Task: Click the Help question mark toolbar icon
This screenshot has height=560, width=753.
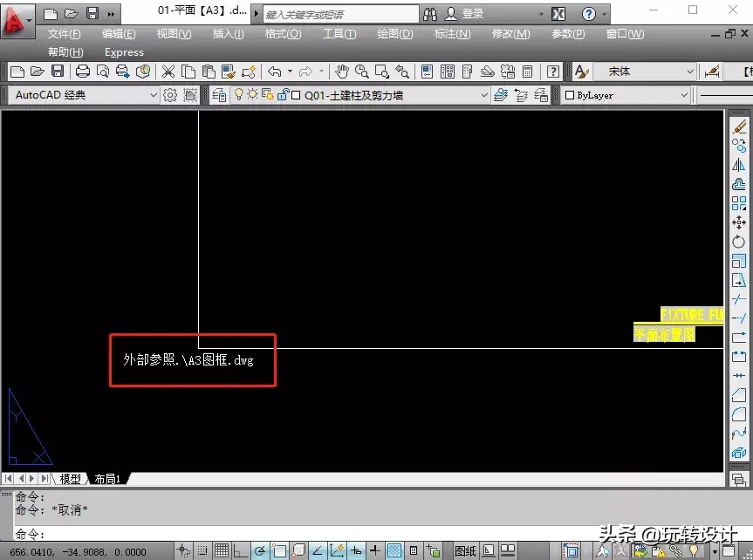Action: (x=553, y=72)
